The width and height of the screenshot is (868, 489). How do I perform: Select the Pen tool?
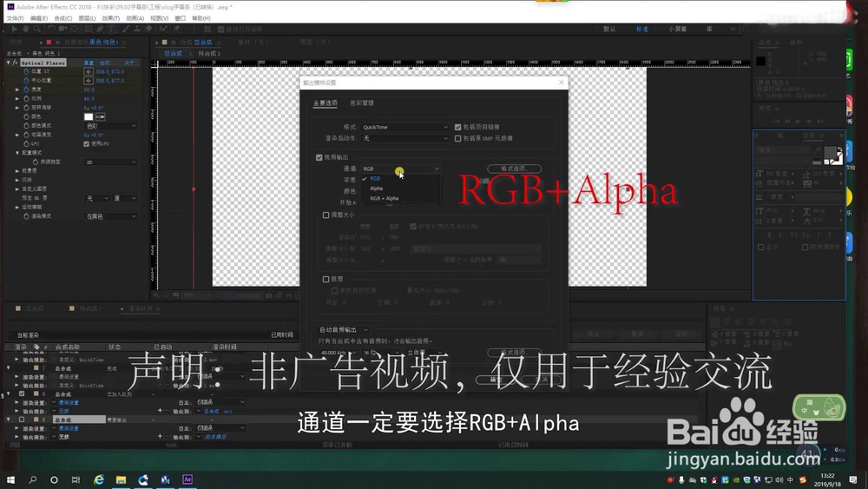[100, 29]
